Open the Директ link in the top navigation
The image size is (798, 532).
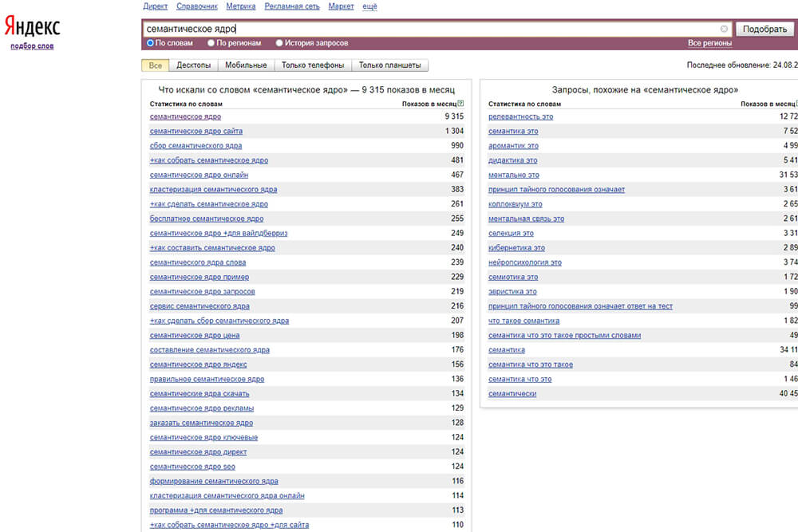156,6
